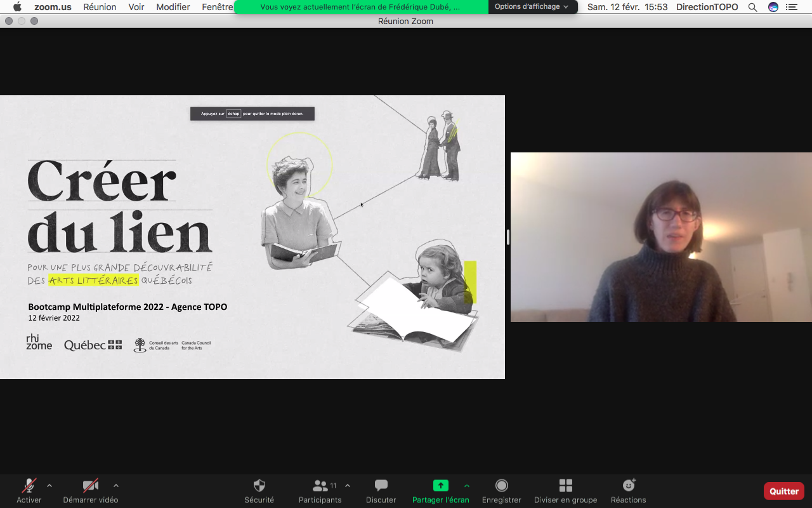Start recording with Enregistrer
The image size is (812, 508).
501,486
